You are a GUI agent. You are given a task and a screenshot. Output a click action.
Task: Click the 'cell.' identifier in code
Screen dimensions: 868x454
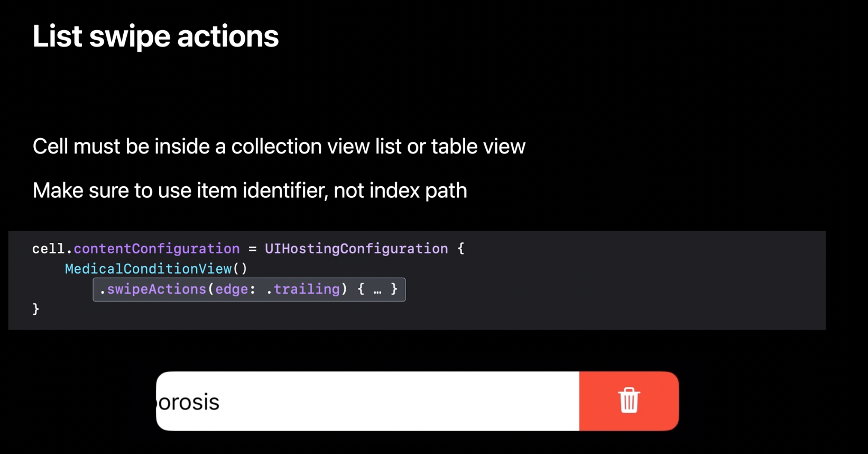[52, 249]
